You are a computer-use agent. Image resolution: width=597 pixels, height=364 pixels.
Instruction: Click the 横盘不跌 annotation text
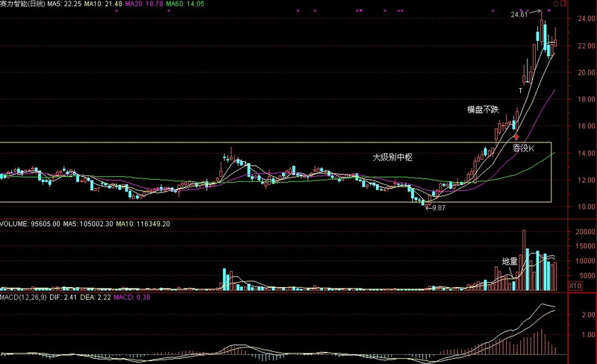(483, 109)
